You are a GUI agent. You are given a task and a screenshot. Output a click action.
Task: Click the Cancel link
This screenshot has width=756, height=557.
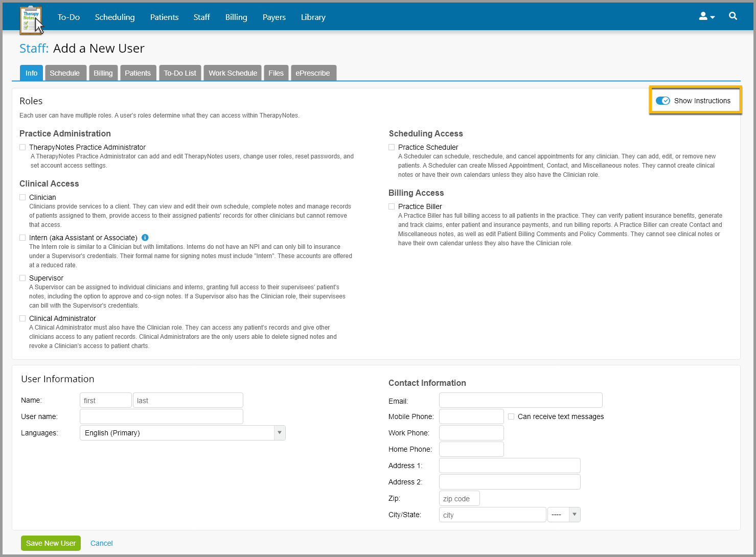(x=101, y=543)
